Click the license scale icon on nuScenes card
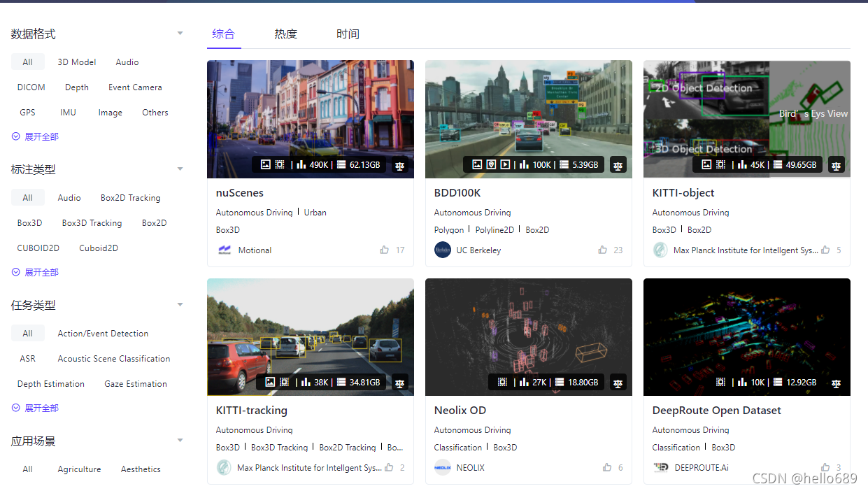Viewport: 868px width, 491px height. 400,166
